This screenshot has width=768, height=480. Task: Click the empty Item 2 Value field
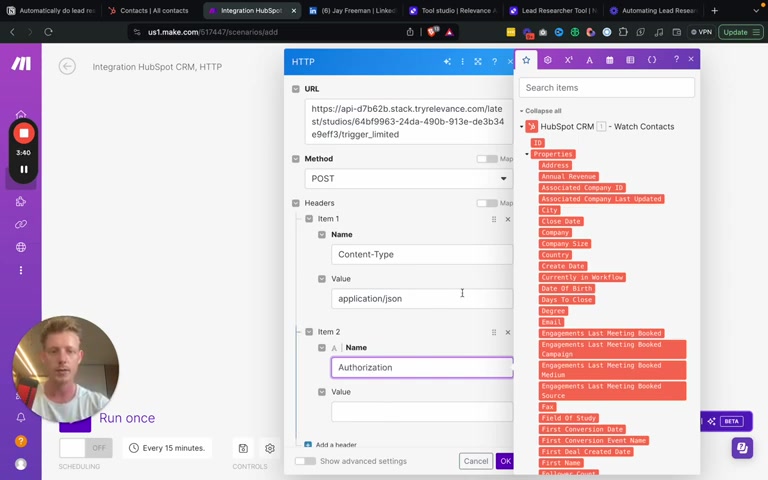pyautogui.click(x=422, y=412)
